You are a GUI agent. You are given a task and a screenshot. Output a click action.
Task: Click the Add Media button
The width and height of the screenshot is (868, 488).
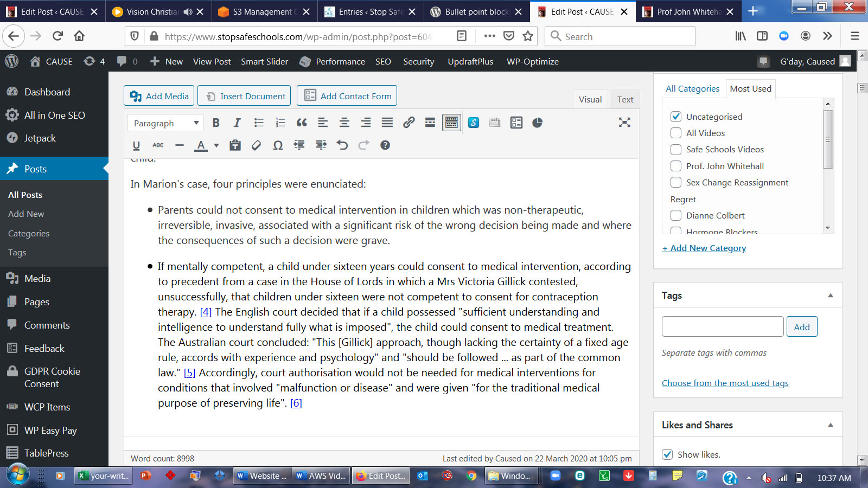[159, 96]
